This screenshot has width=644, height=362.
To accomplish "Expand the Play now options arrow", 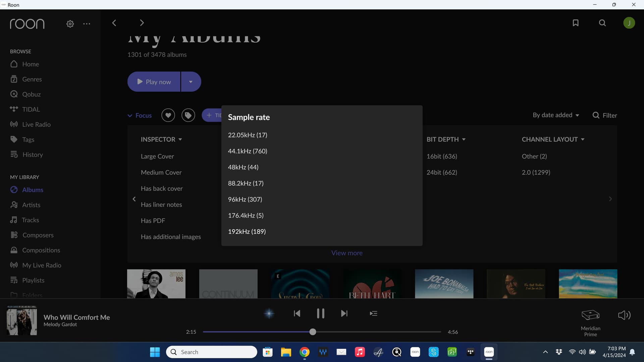I will pos(191,82).
